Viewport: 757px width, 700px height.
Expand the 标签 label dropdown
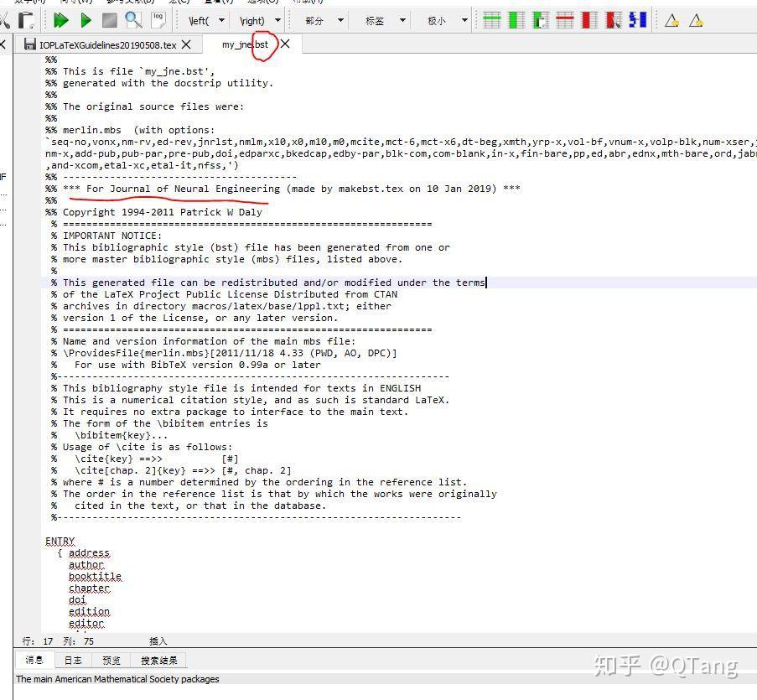point(402,20)
